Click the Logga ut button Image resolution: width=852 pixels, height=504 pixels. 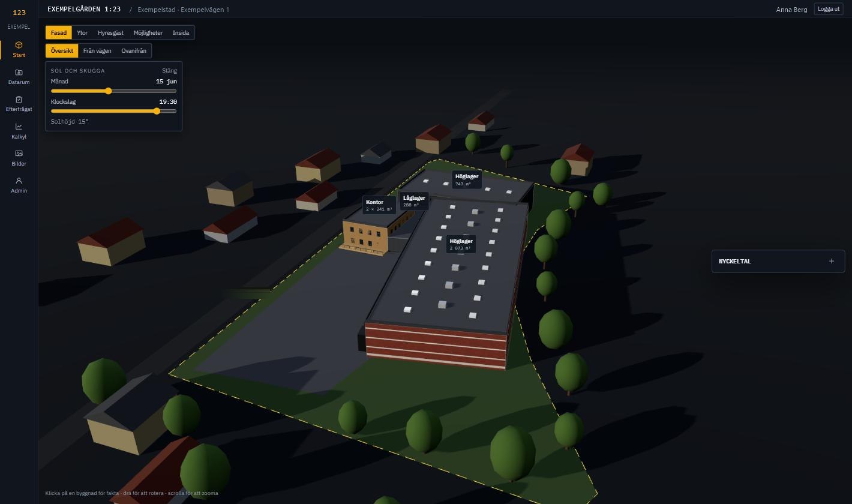pyautogui.click(x=829, y=9)
